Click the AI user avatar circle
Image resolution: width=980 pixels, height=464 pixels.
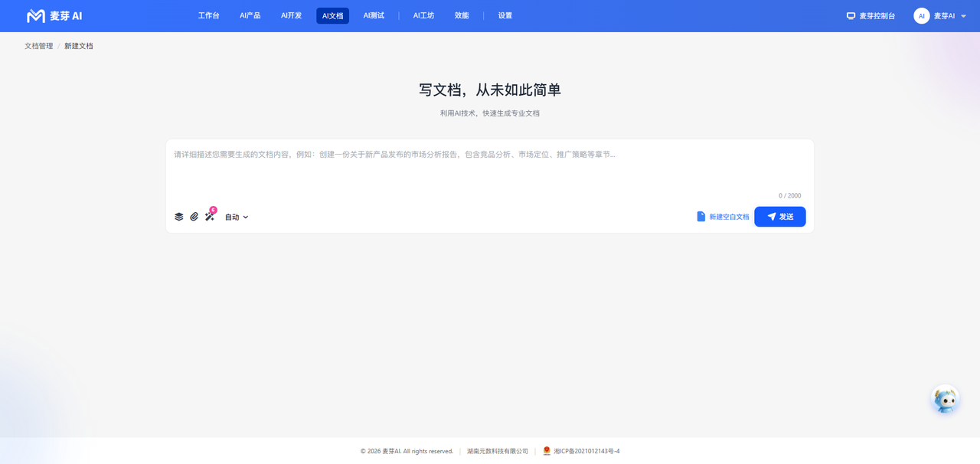921,15
